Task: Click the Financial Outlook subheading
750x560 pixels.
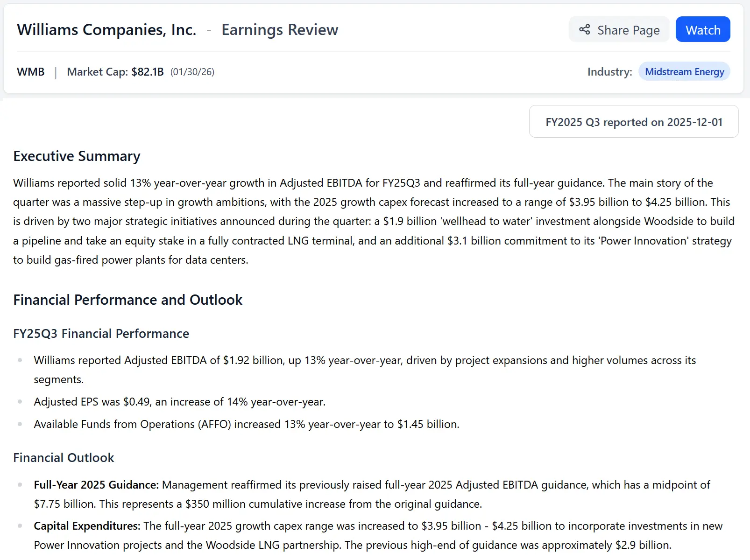Action: point(64,458)
